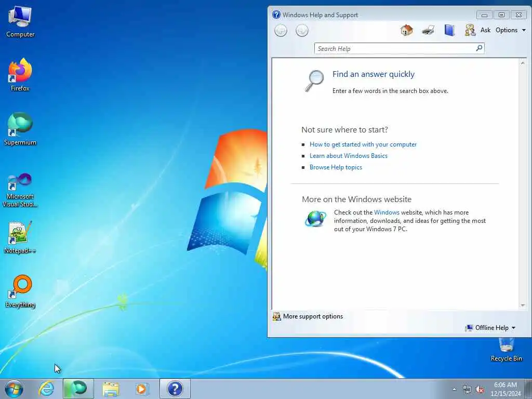Image resolution: width=532 pixels, height=399 pixels.
Task: Open Windows Media Player from the taskbar
Action: (x=141, y=389)
